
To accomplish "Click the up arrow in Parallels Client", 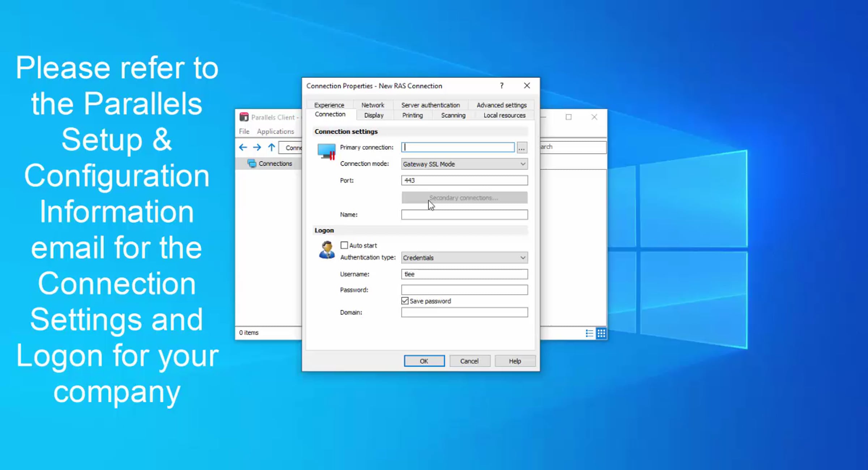I will coord(272,147).
